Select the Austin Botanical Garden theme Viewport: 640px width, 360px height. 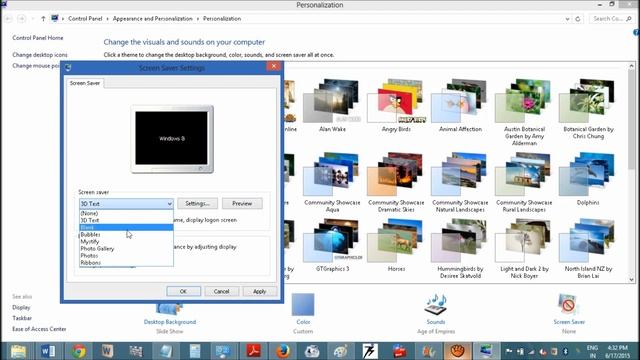[x=524, y=112]
